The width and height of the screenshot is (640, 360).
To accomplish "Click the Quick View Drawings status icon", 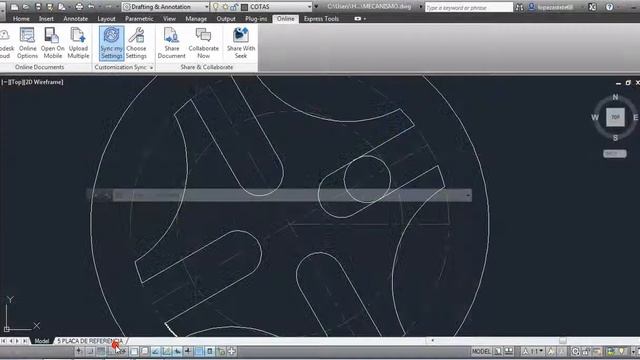I will [509, 351].
